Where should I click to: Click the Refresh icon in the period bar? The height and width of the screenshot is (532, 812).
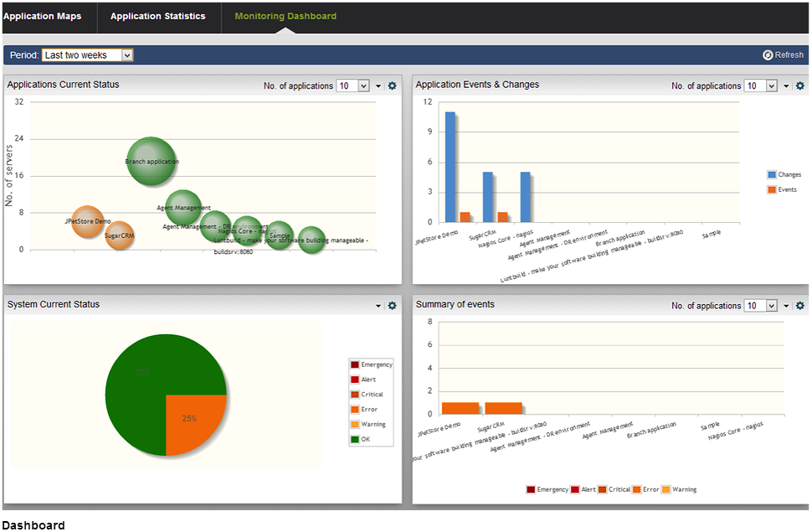(x=768, y=55)
